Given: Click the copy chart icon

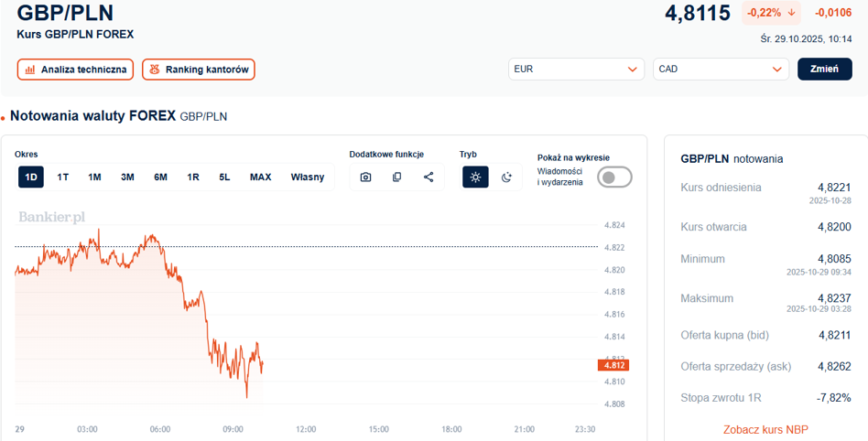Looking at the screenshot, I should pos(396,177).
